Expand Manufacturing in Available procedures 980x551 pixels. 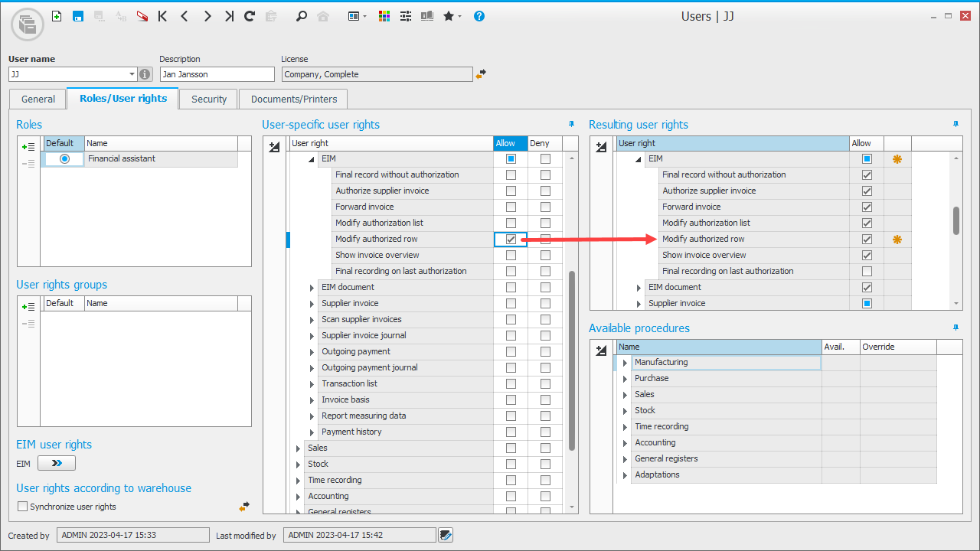click(x=626, y=363)
